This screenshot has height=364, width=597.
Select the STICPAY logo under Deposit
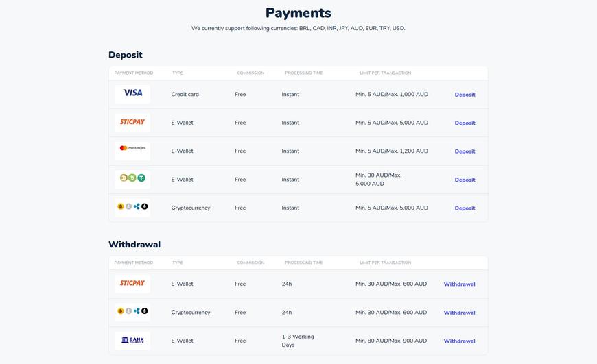click(132, 123)
